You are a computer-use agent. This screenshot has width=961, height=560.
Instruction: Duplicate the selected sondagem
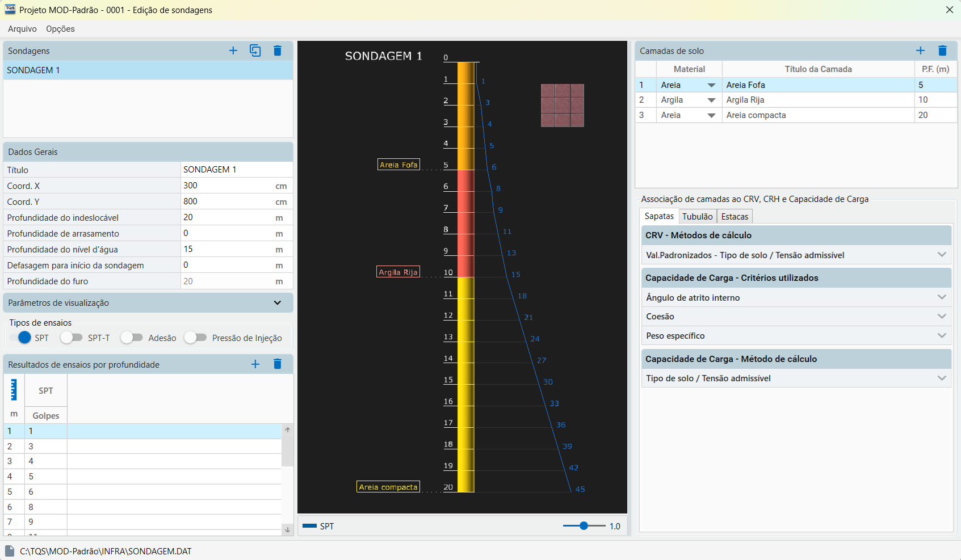point(255,50)
